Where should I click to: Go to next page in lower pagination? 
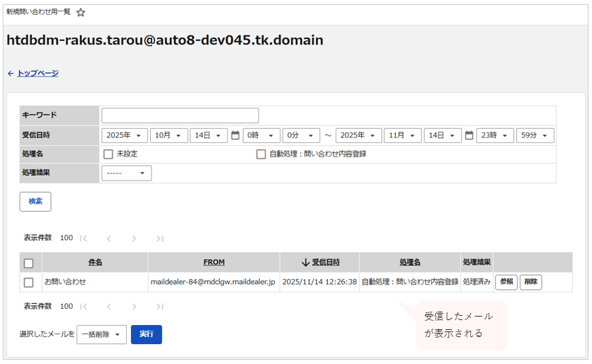point(134,307)
